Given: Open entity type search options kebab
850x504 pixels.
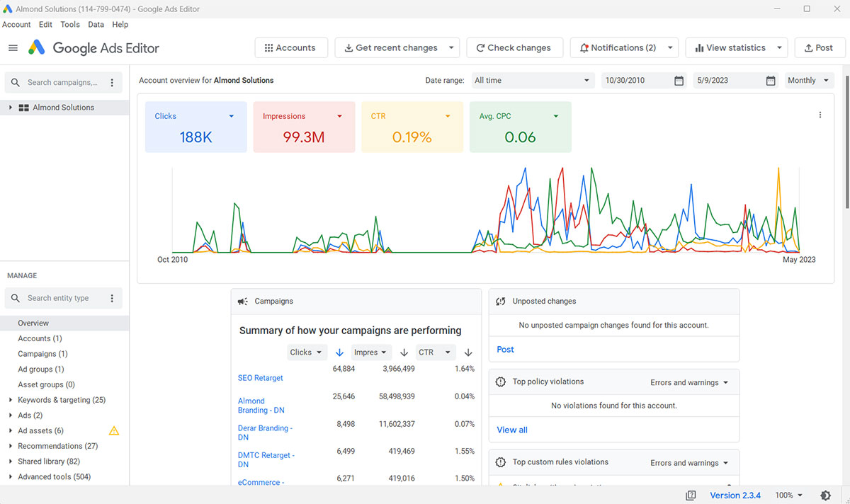Looking at the screenshot, I should coord(112,299).
